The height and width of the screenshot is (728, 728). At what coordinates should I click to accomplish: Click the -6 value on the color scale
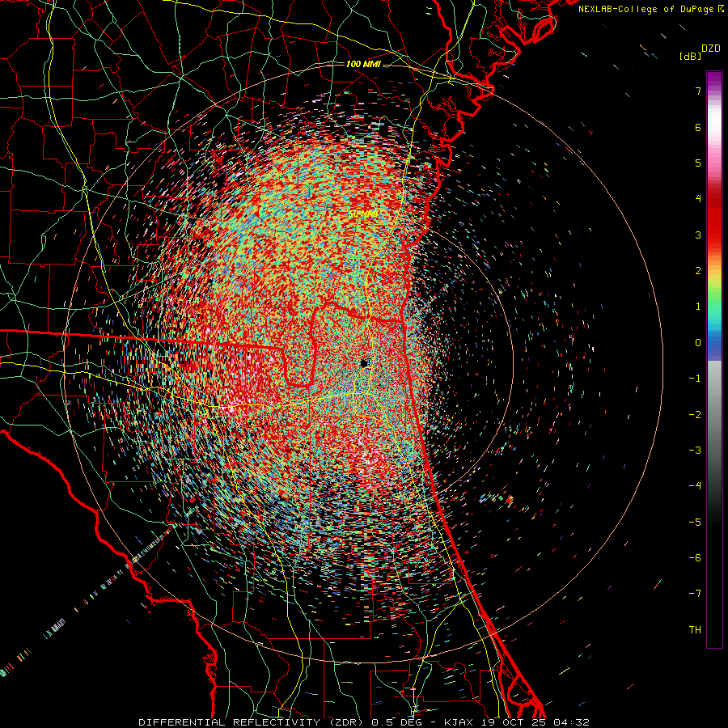695,558
